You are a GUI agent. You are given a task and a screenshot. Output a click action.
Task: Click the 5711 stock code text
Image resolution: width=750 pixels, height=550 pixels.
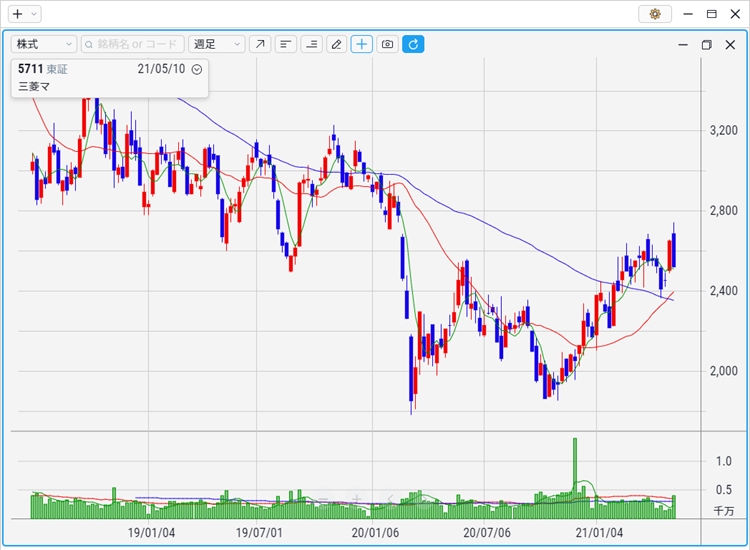(x=31, y=69)
